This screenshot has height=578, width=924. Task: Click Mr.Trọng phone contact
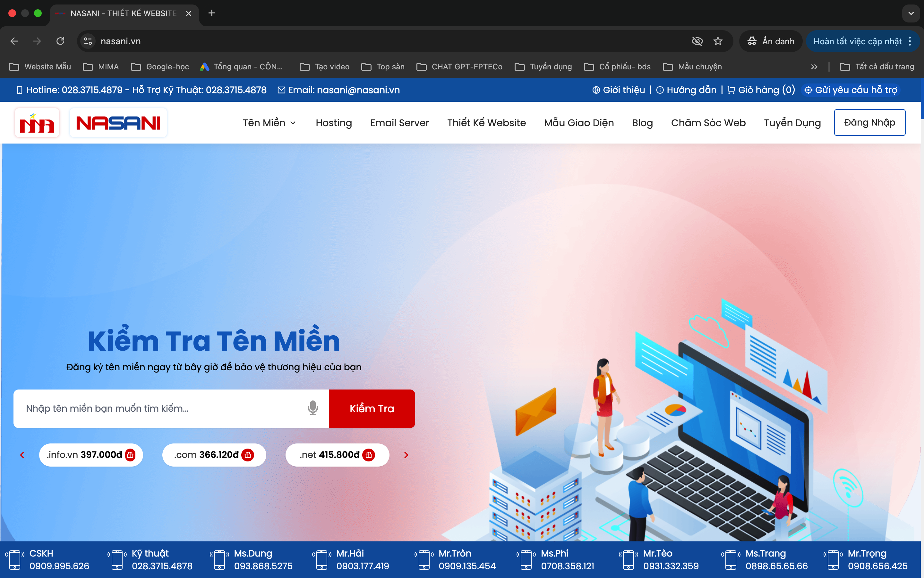pyautogui.click(x=865, y=560)
